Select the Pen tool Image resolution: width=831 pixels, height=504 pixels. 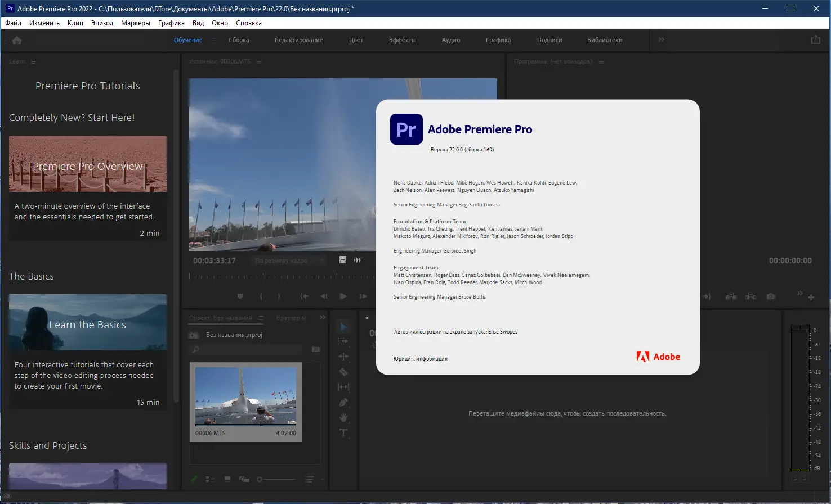(343, 403)
